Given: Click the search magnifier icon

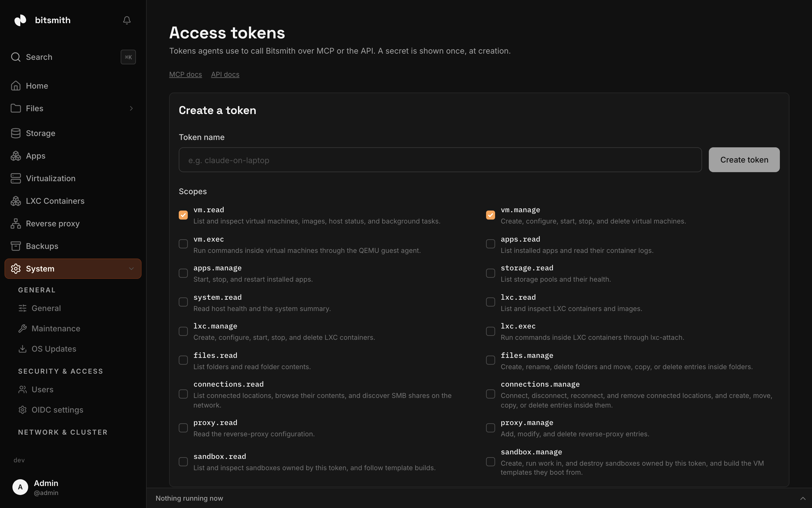Looking at the screenshot, I should (16, 57).
